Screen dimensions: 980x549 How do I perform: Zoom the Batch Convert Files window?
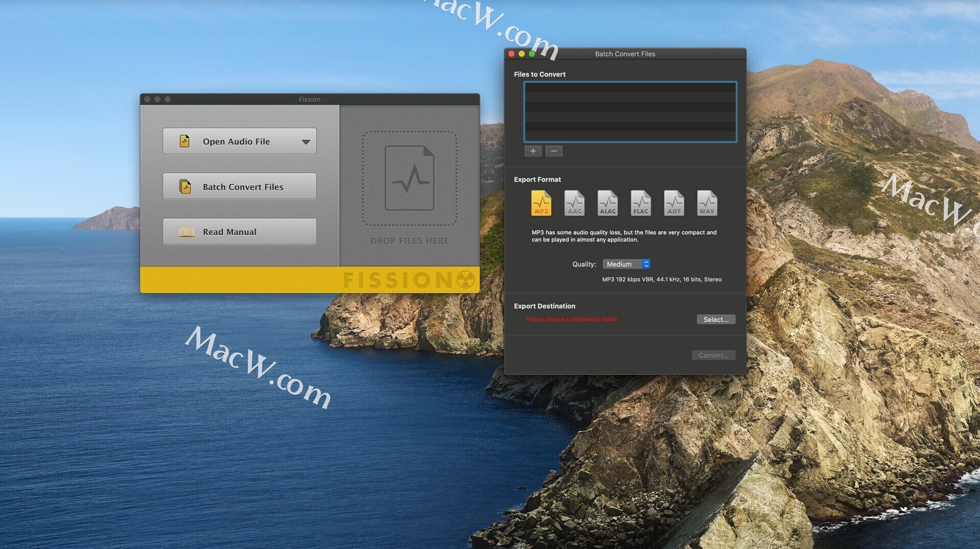532,54
